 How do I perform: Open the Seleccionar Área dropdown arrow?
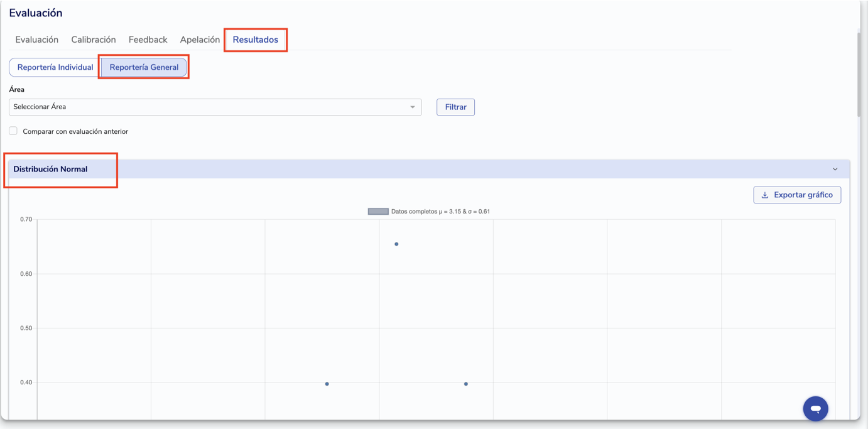tap(413, 107)
